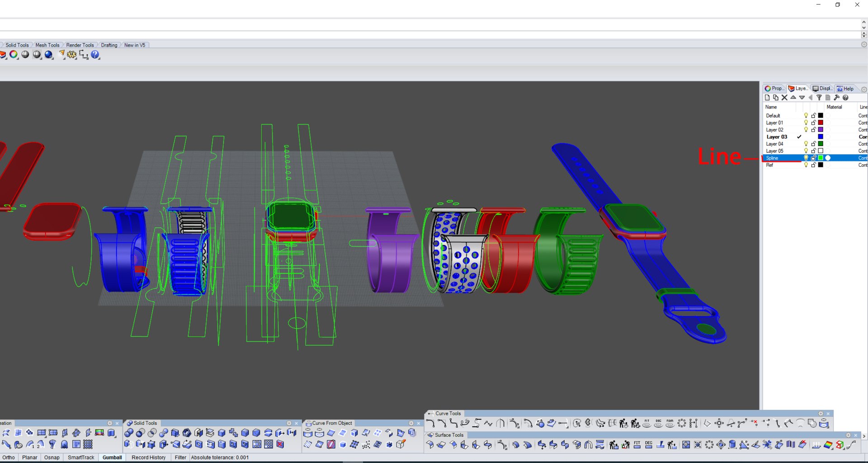This screenshot has height=463, width=868.
Task: Switch to the Mesh Tools toolbar tab
Action: coord(47,45)
